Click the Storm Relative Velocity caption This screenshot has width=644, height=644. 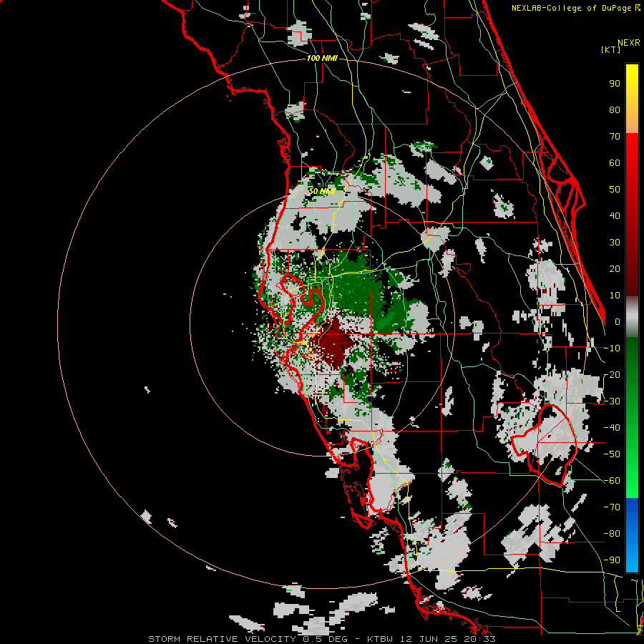click(x=321, y=639)
